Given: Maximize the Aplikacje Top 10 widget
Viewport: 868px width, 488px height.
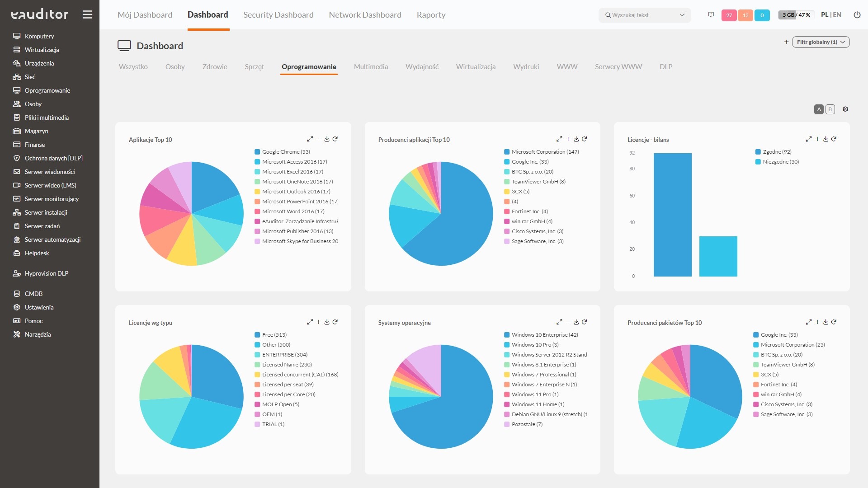Looking at the screenshot, I should click(x=310, y=139).
